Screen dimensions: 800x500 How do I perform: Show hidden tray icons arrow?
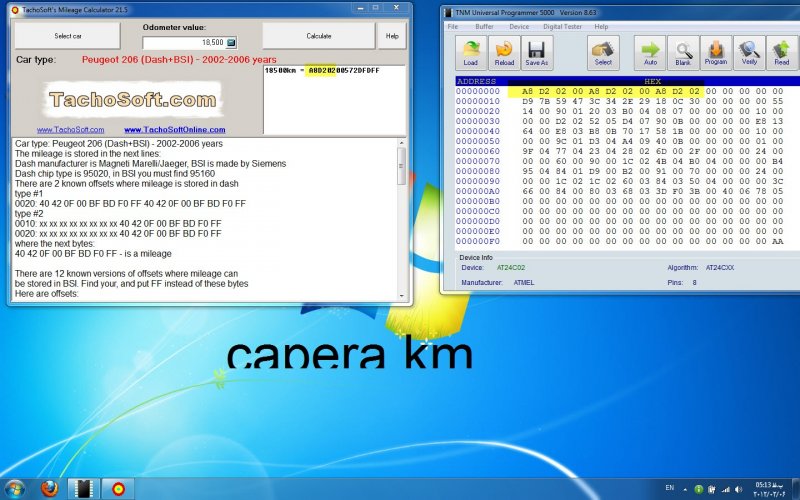[x=685, y=489]
